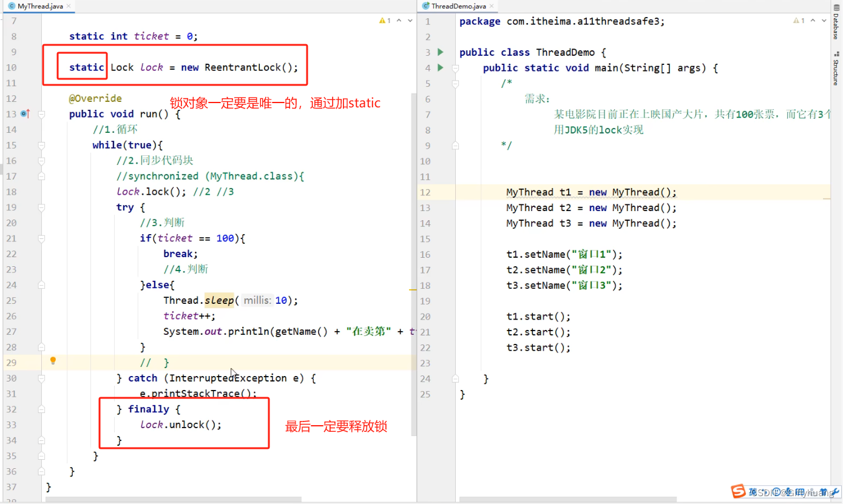Viewport: 843px width, 504px height.
Task: Collapse the main method fold at line 4
Action: tap(455, 67)
